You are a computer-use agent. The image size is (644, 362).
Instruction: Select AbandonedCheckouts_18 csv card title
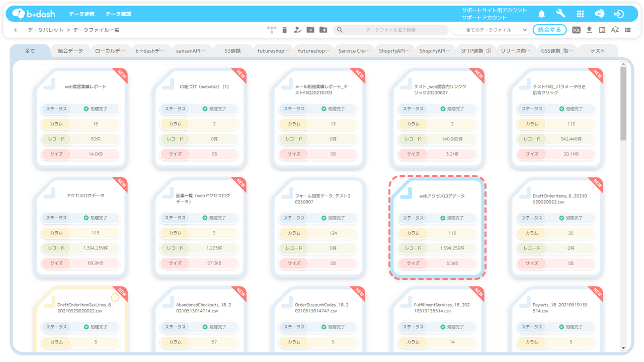[203, 308]
